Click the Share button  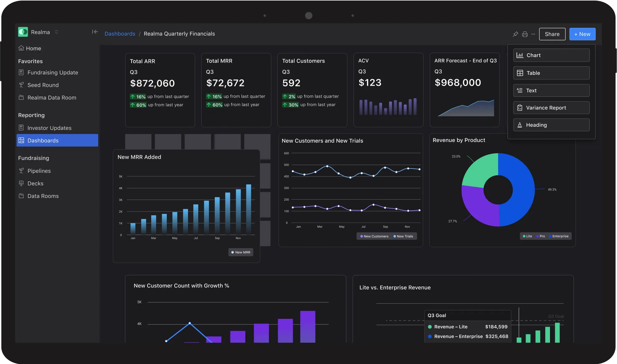(x=552, y=34)
